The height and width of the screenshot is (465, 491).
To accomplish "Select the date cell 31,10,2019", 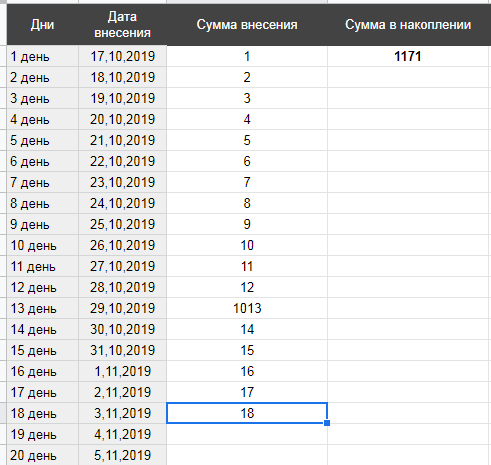I will 122,350.
